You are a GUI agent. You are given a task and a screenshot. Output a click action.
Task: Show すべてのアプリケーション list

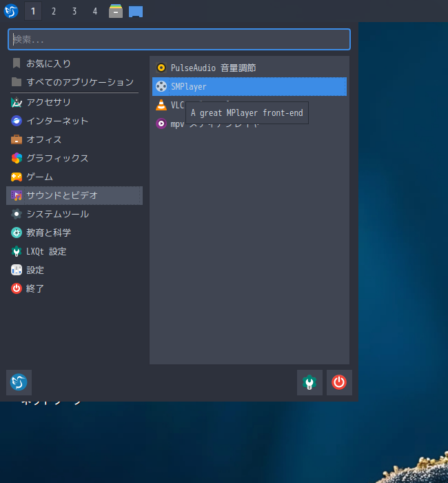click(x=74, y=82)
